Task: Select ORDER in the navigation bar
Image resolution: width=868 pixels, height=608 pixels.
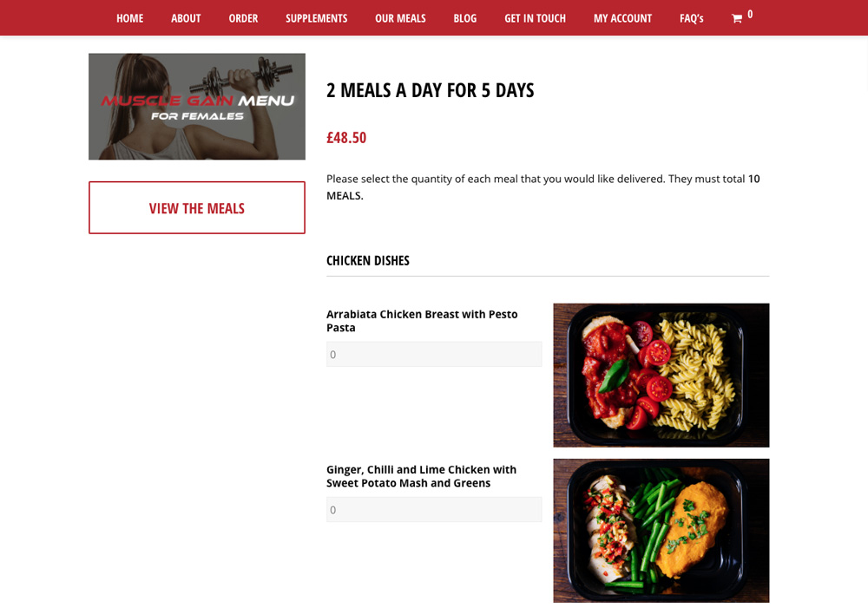Action: pos(243,18)
